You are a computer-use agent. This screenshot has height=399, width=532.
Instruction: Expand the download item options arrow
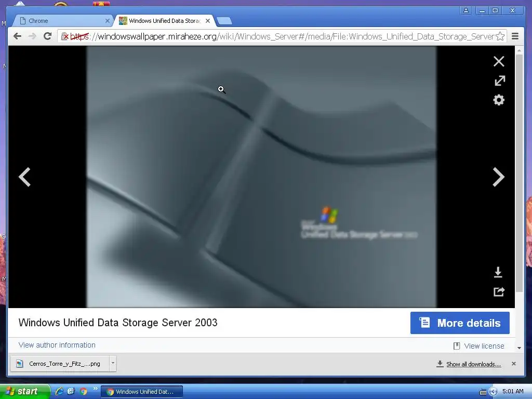113,363
